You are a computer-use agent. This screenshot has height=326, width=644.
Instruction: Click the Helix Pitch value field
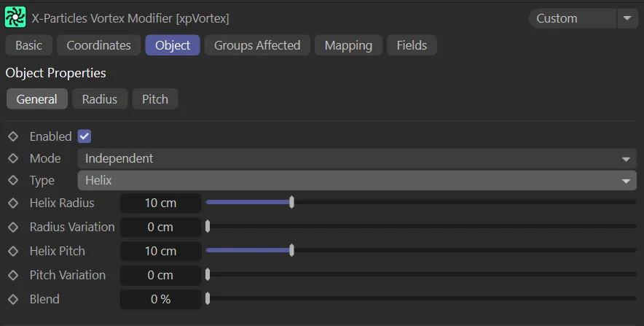pos(160,251)
